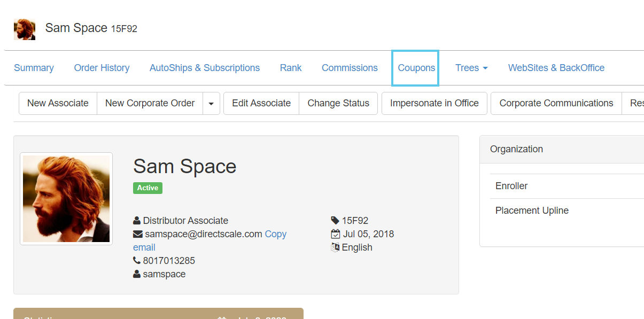Switch to the Coupons tab

point(416,68)
